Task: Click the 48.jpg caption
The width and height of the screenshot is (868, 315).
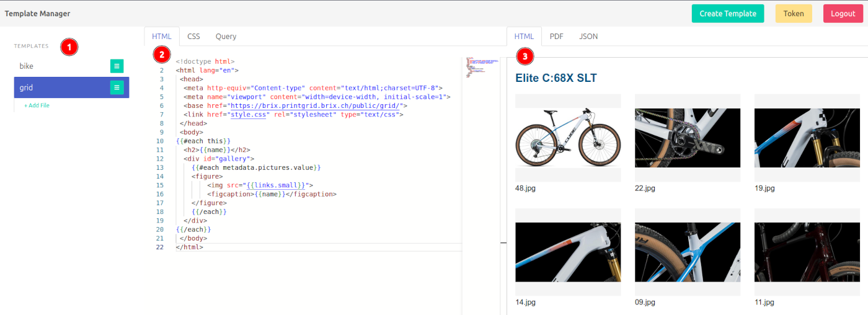Action: [525, 188]
